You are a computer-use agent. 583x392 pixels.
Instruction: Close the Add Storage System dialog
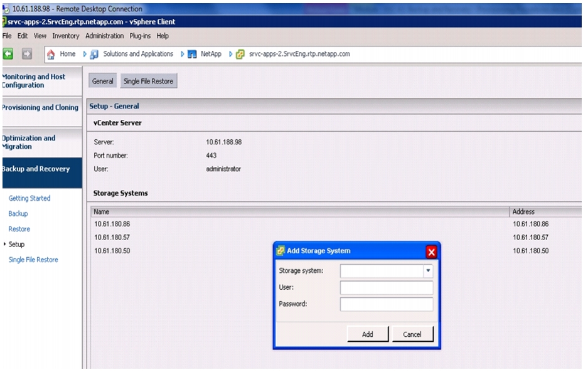pyautogui.click(x=431, y=252)
